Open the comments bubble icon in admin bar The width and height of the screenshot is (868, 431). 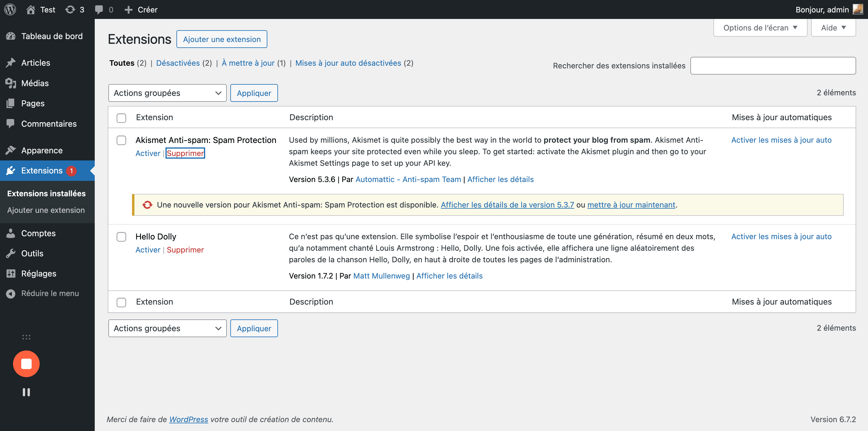pos(99,9)
